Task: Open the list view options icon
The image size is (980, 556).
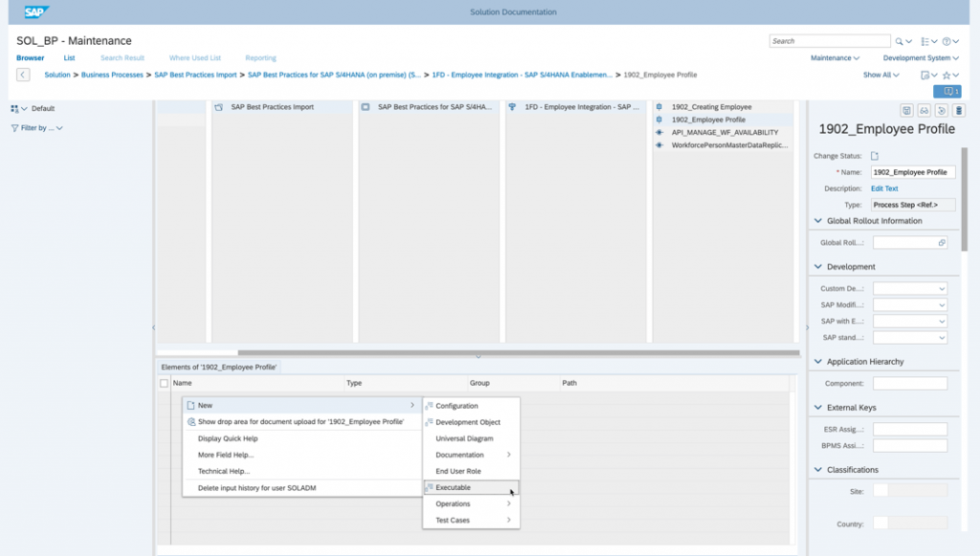Action: (x=925, y=41)
